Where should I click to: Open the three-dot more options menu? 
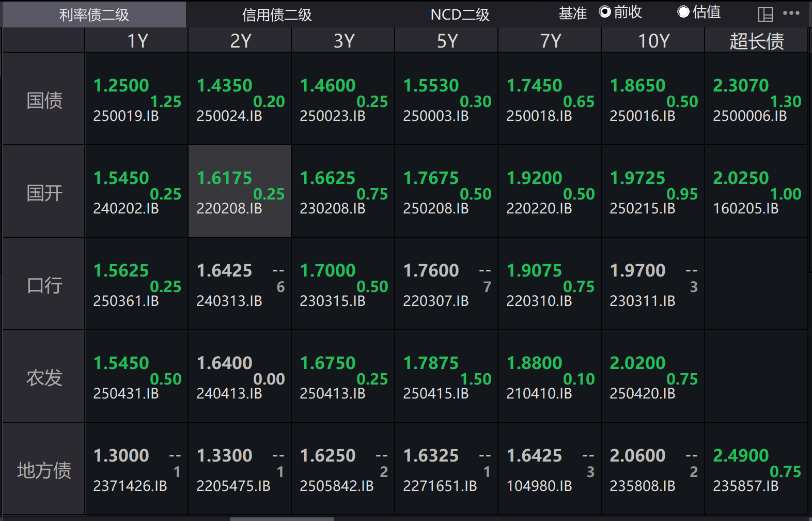(x=791, y=13)
